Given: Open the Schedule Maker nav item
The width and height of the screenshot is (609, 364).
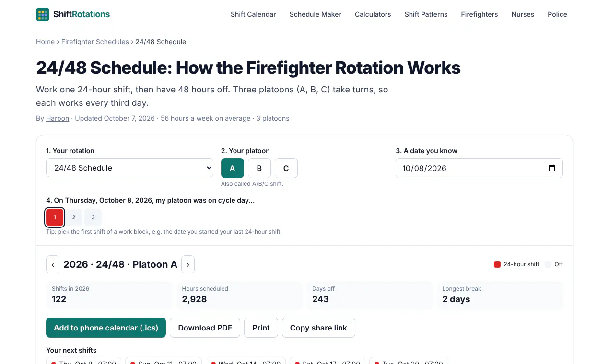Looking at the screenshot, I should click(x=316, y=14).
